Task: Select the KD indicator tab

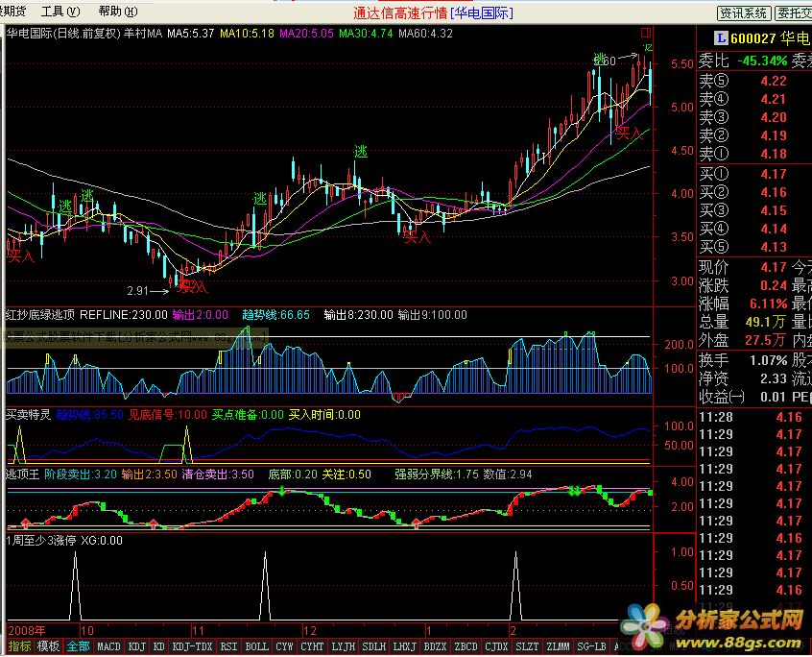Action: click(159, 646)
